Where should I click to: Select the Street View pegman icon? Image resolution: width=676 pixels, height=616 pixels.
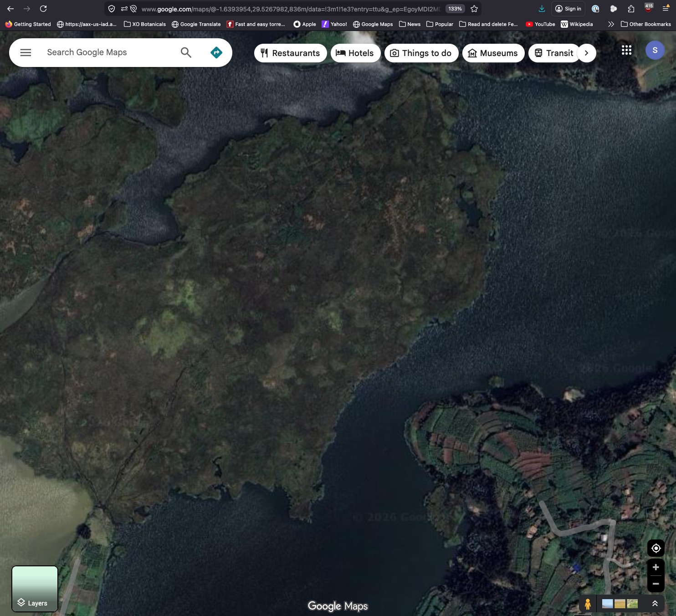pos(588,604)
